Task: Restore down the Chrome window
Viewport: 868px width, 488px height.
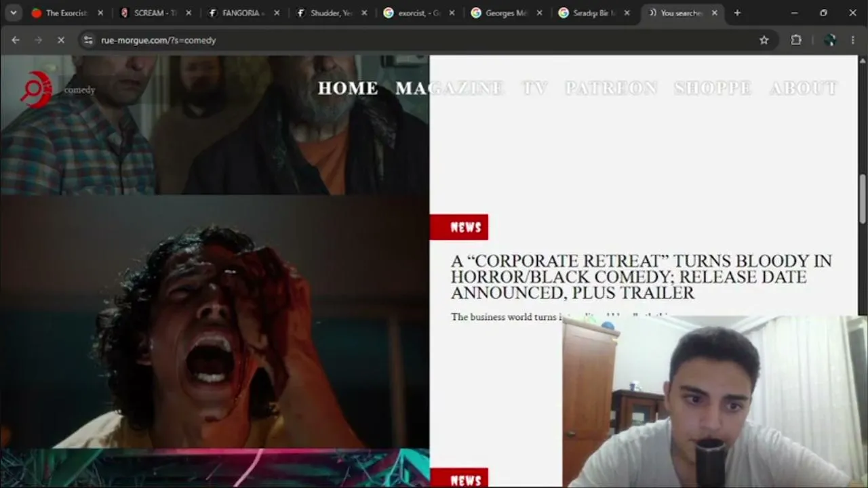Action: [823, 13]
